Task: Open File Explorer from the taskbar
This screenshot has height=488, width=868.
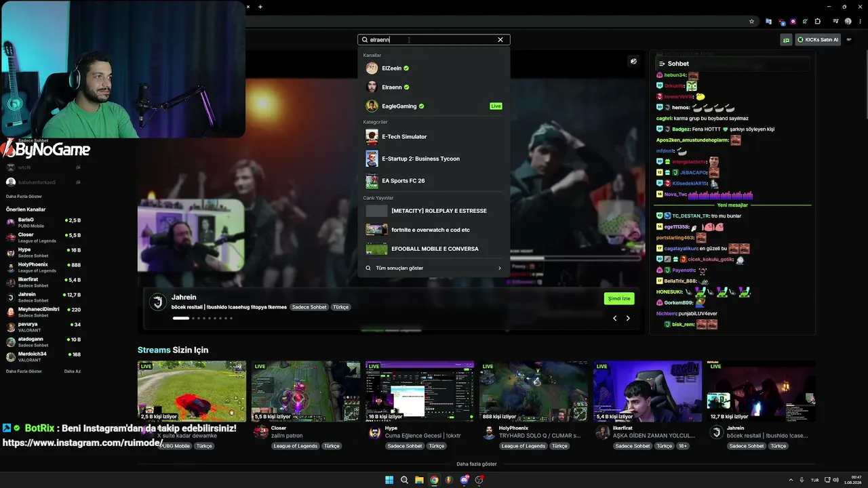Action: 419,480
